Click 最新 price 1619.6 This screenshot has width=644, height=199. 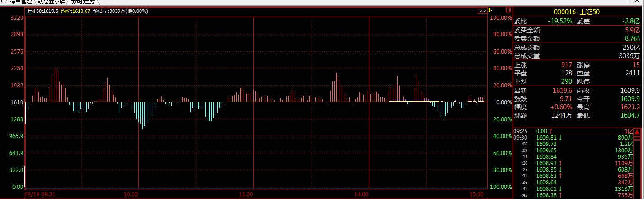coord(563,91)
